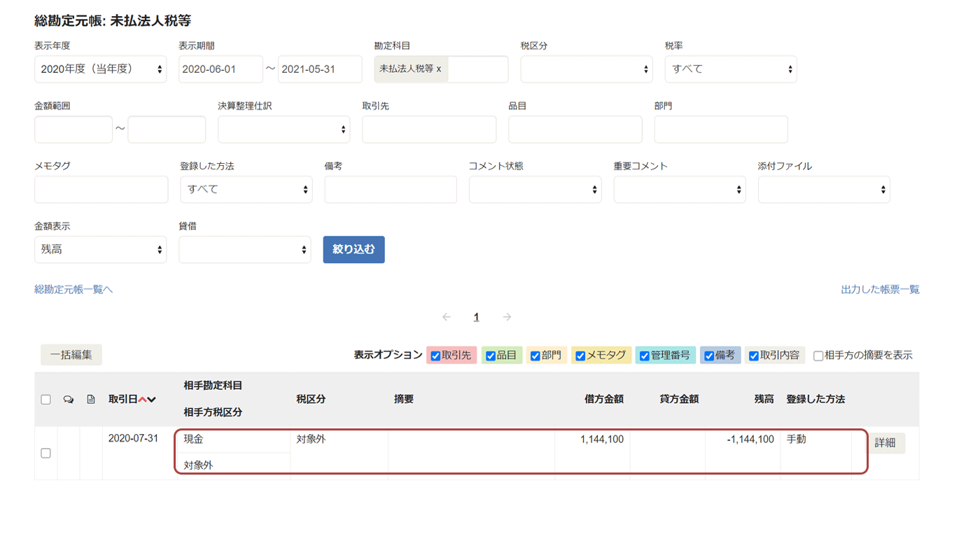Click the comment bubble column icon

pyautogui.click(x=69, y=400)
